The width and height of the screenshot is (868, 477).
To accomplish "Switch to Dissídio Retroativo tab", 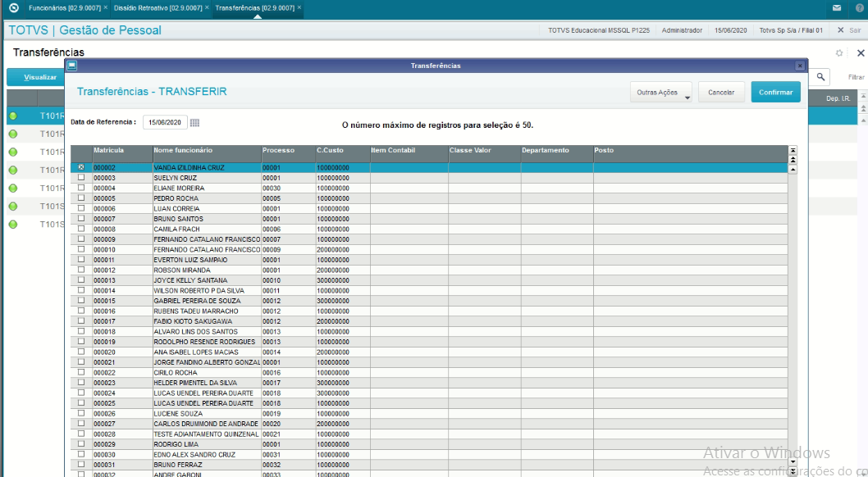I will pos(158,7).
